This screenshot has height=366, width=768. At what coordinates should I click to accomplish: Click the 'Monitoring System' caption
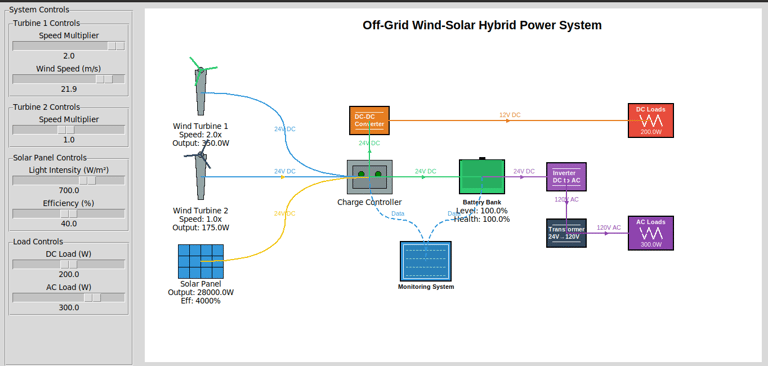pos(426,287)
